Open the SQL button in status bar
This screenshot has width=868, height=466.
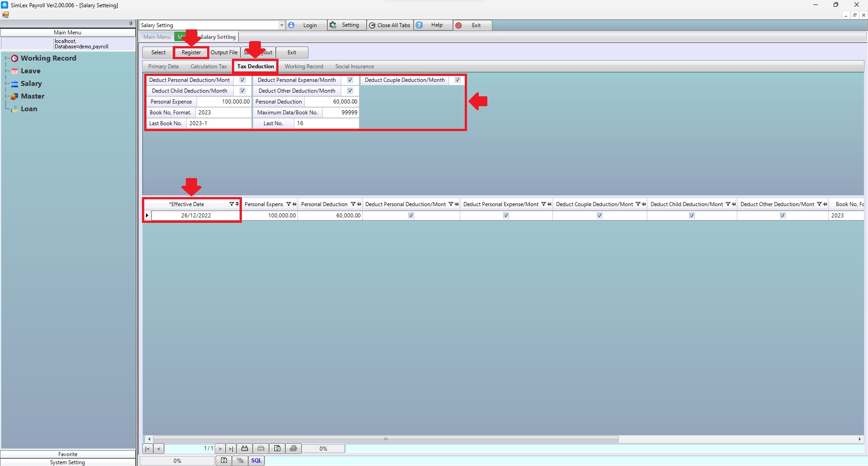(x=256, y=461)
